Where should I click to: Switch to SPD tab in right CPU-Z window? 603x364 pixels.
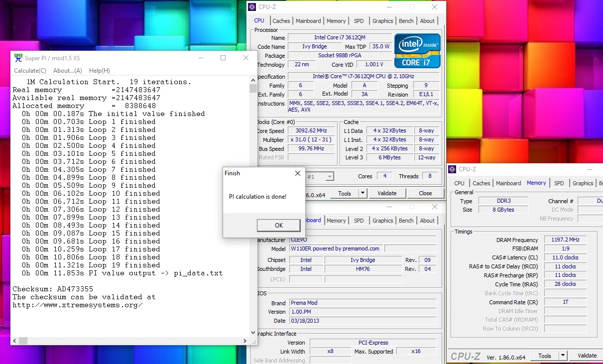pyautogui.click(x=559, y=183)
